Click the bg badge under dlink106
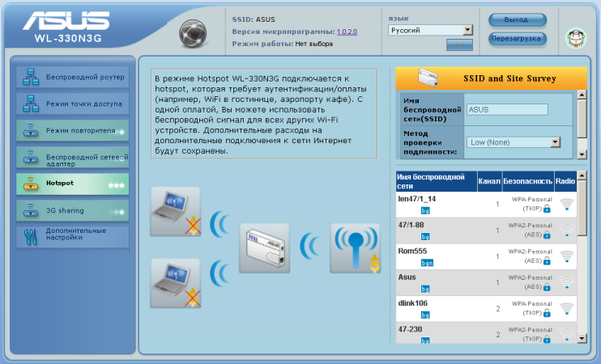 [x=425, y=315]
